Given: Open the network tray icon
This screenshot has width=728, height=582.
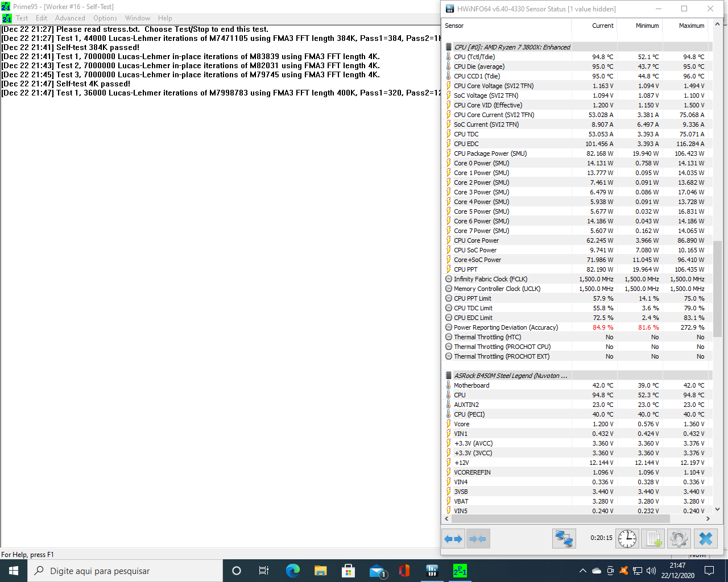Looking at the screenshot, I should click(638, 571).
